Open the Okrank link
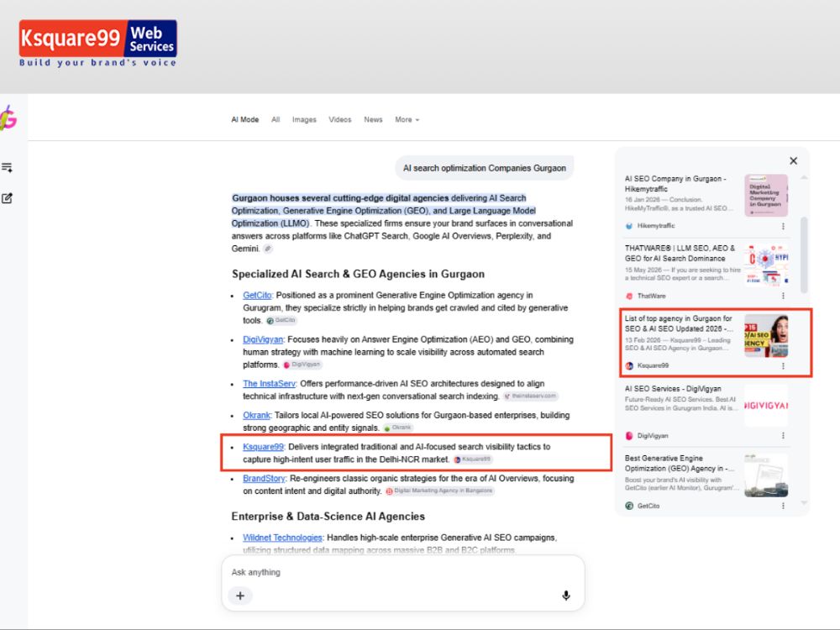Image resolution: width=840 pixels, height=630 pixels. (x=256, y=415)
